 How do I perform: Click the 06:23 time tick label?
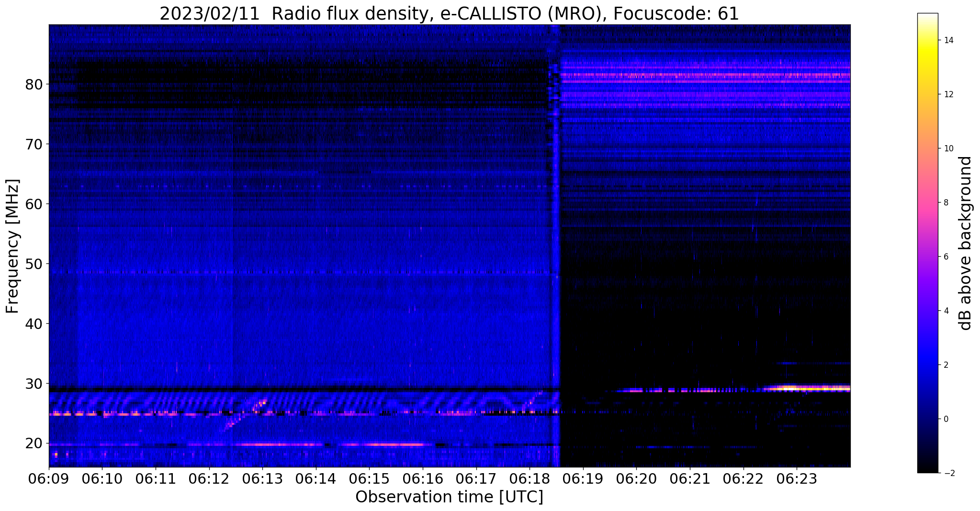pos(797,478)
